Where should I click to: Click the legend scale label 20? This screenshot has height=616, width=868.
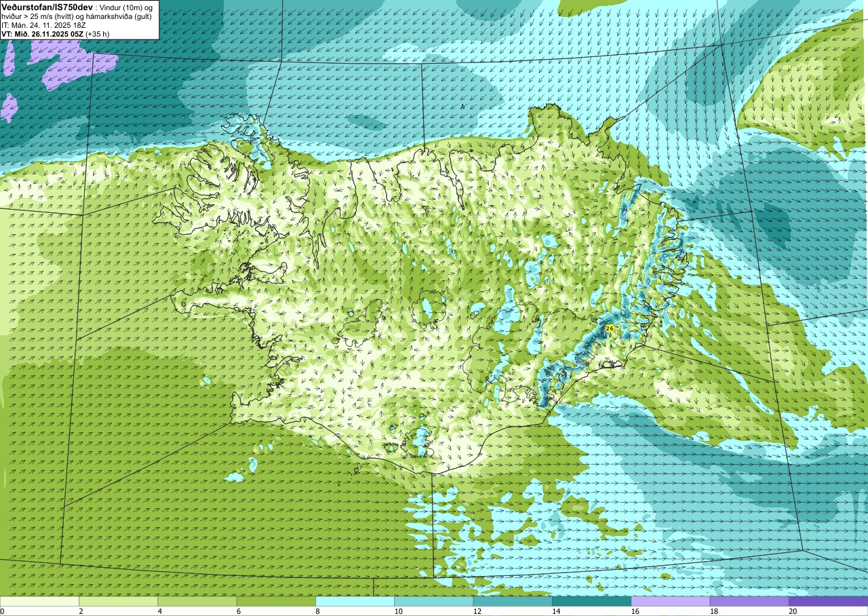(x=793, y=611)
